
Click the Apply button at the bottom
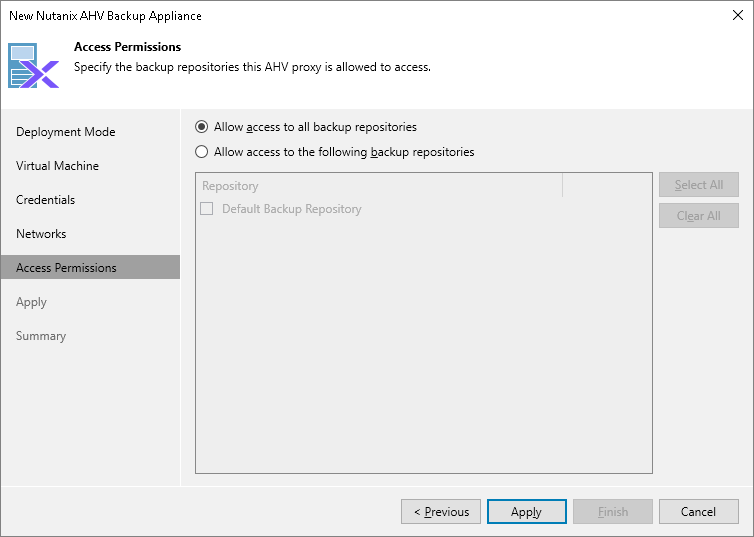[x=526, y=512]
